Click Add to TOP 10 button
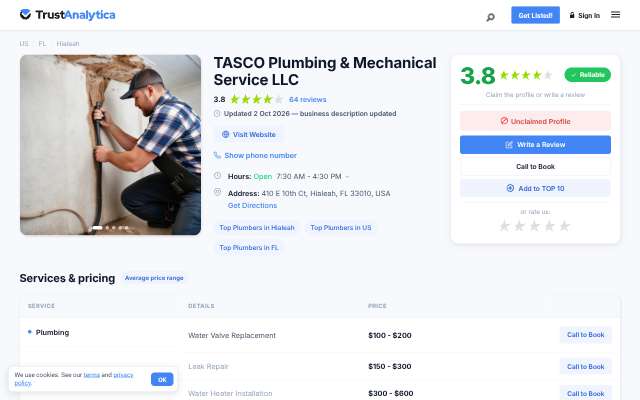 535,189
